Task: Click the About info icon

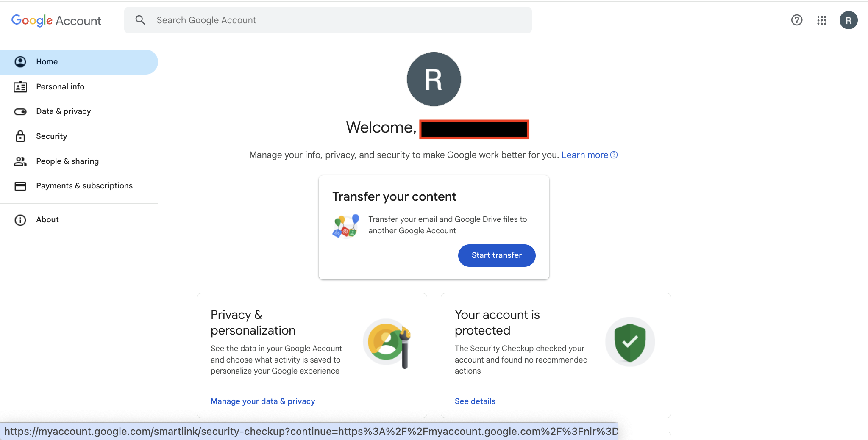Action: click(x=20, y=220)
